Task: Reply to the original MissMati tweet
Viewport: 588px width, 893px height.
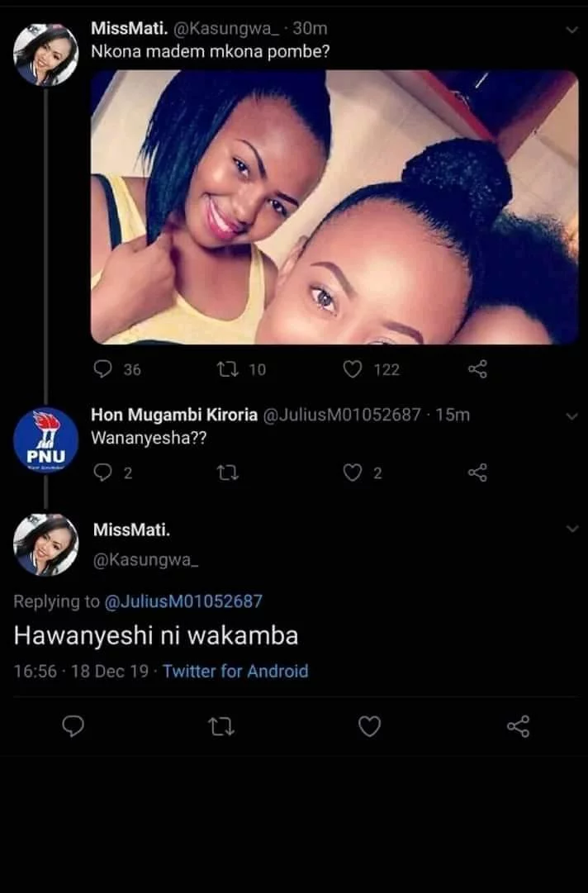Action: tap(103, 369)
